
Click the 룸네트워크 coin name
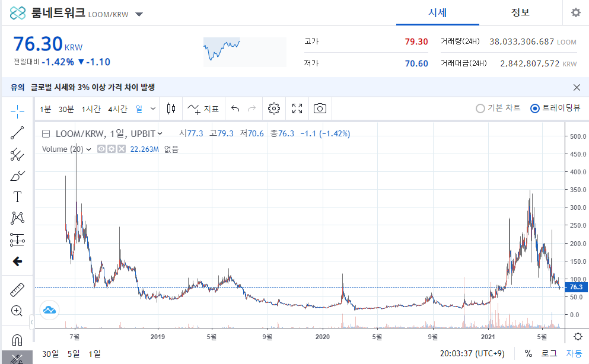(58, 13)
